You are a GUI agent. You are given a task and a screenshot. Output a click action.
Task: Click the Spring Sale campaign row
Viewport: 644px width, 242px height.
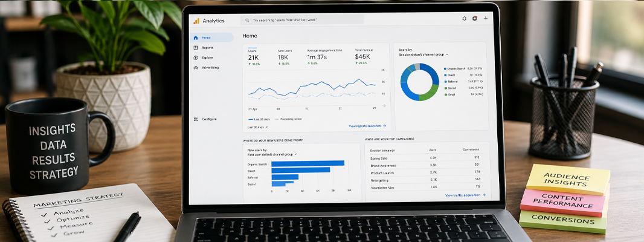click(427, 158)
